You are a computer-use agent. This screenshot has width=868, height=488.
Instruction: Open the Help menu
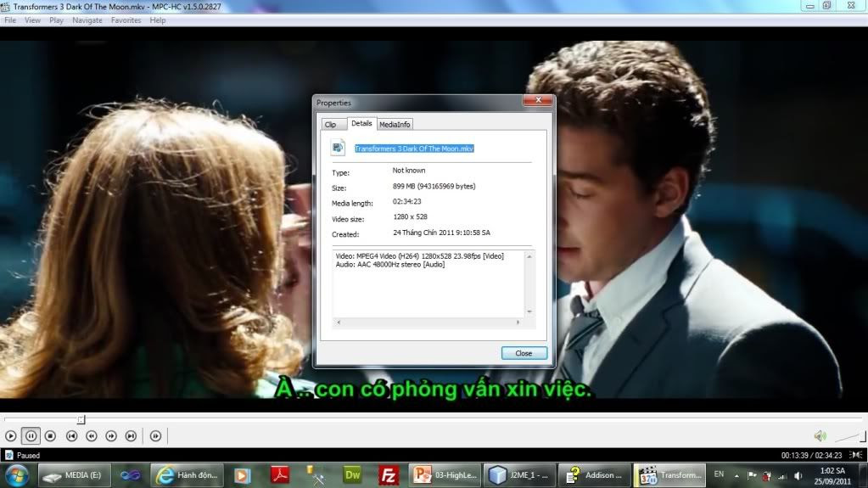[158, 20]
